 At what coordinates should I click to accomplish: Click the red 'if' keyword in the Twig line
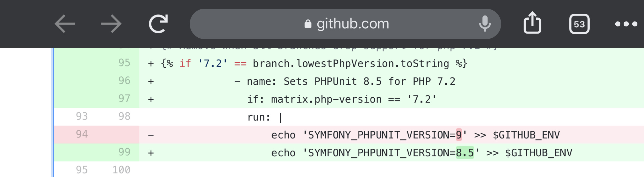coord(185,64)
